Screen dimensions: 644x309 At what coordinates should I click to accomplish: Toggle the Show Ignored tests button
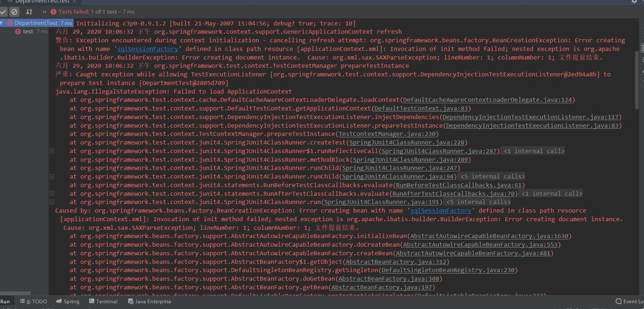(14, 12)
